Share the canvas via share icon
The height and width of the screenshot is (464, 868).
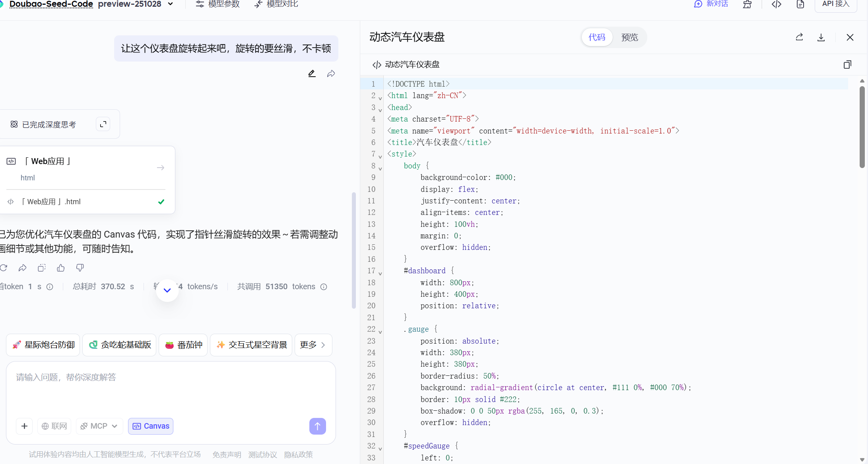click(799, 37)
